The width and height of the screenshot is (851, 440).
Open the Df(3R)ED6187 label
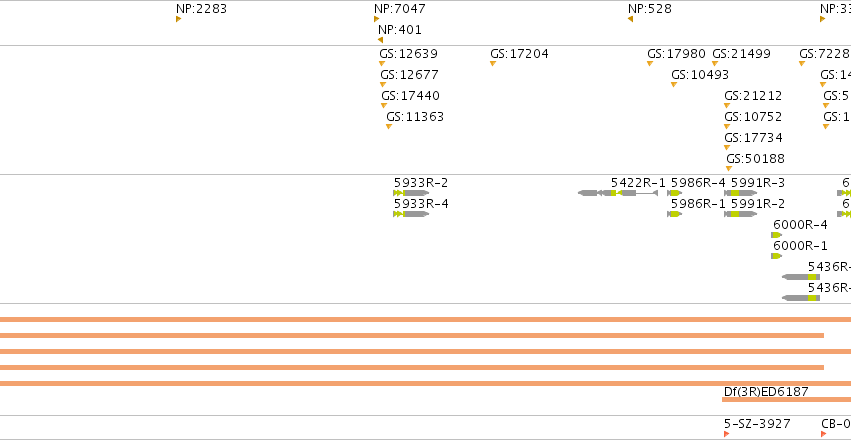point(766,392)
